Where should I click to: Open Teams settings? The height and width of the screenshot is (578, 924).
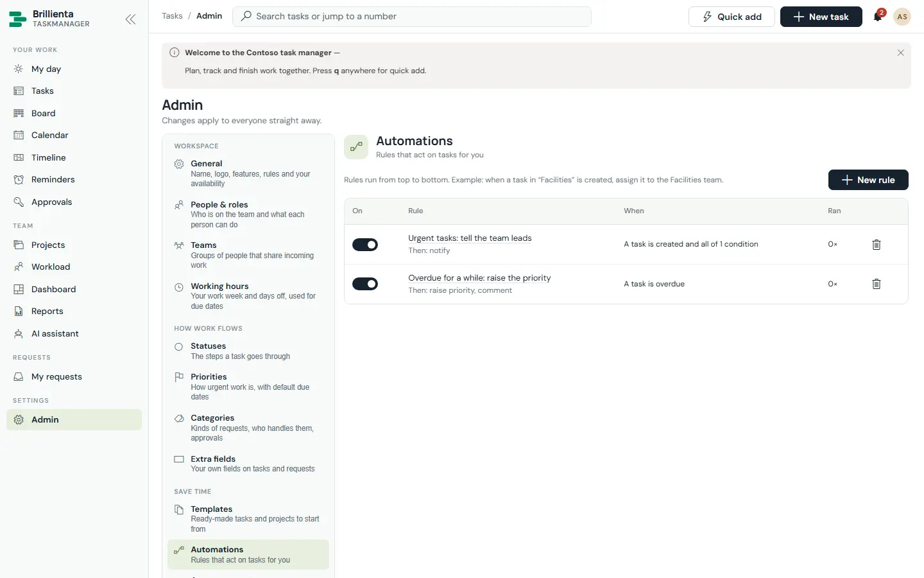pos(248,255)
